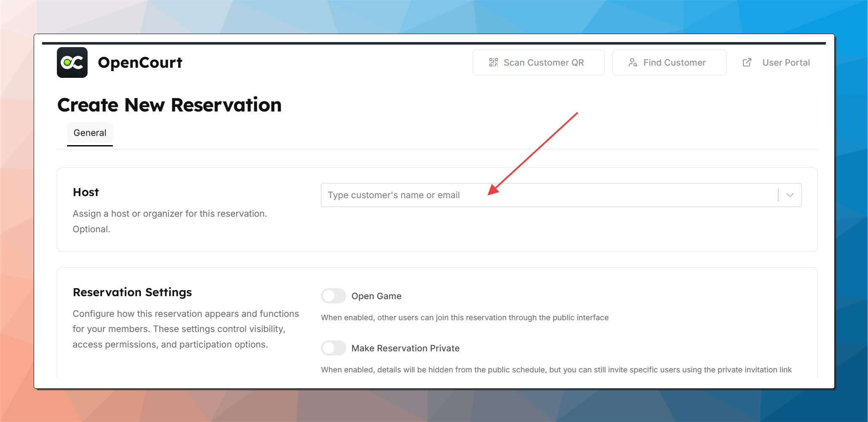Open the User Portal link
The width and height of the screenshot is (868, 422).
785,63
